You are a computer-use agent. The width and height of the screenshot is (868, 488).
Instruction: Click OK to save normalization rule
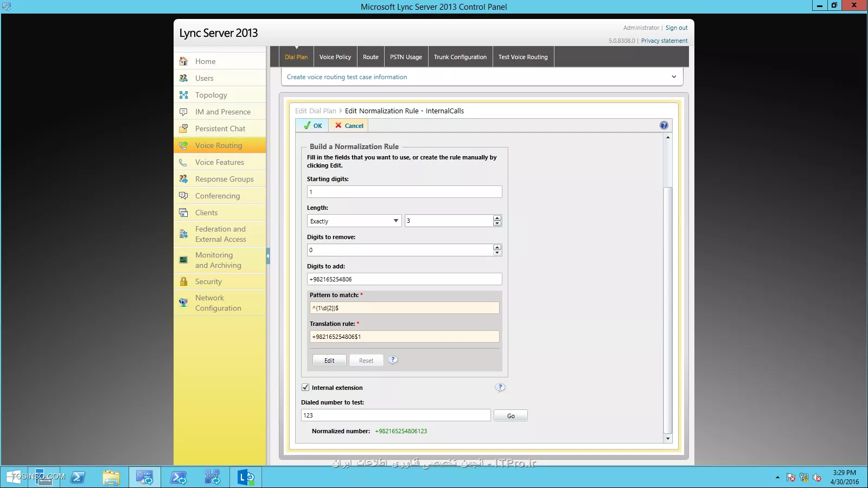[312, 125]
